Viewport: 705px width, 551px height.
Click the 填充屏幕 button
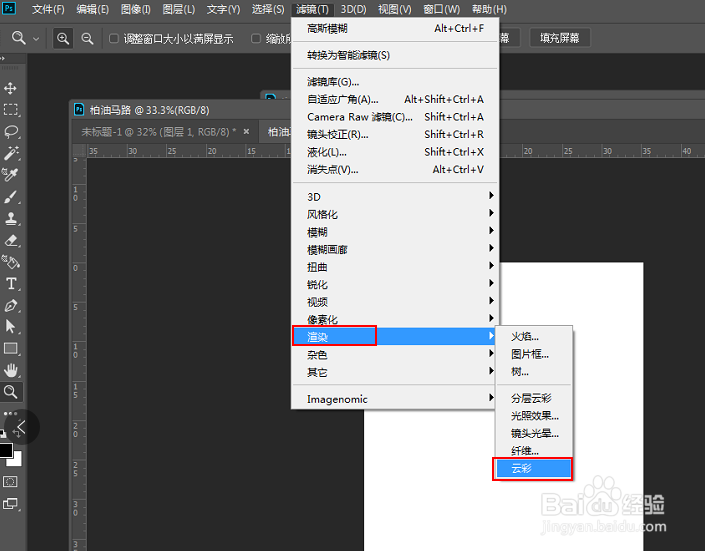tap(560, 38)
